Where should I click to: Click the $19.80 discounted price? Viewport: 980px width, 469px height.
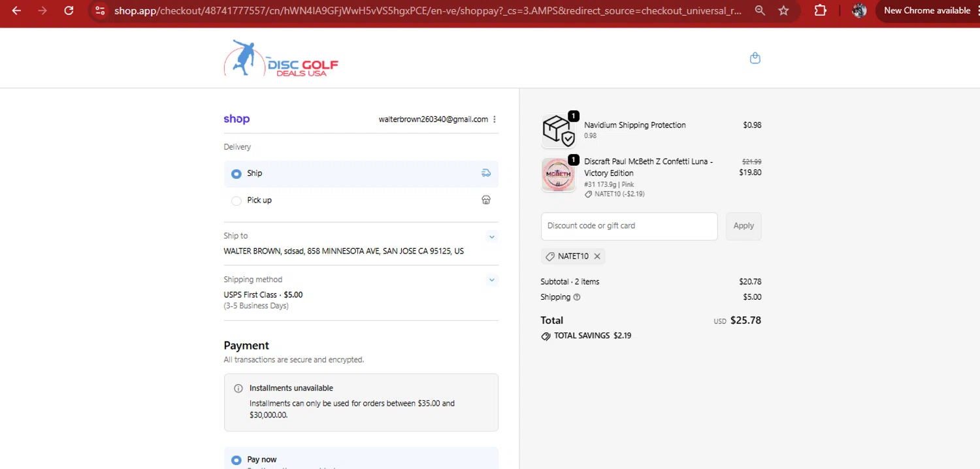click(x=750, y=172)
